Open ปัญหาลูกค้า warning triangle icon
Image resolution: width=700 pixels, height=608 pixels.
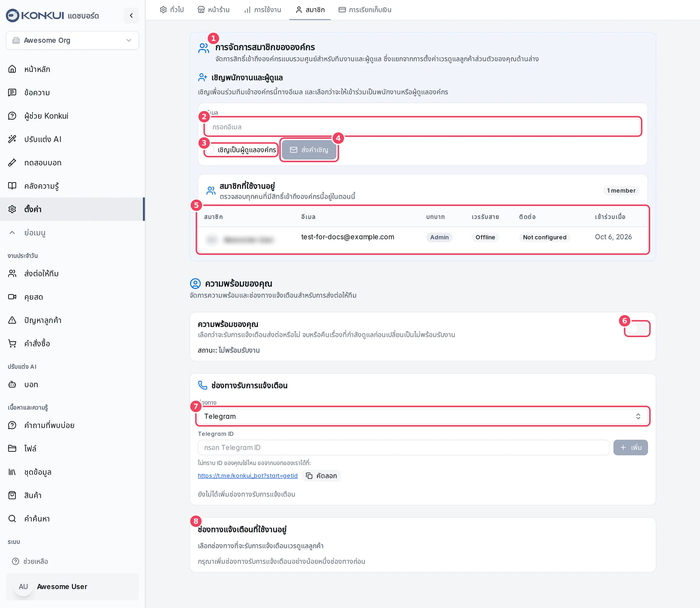point(12,320)
